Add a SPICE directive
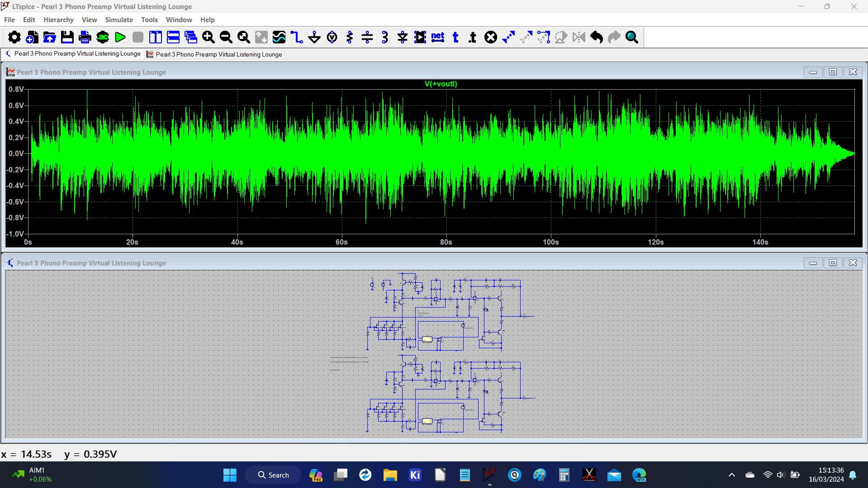The width and height of the screenshot is (868, 488). click(473, 37)
